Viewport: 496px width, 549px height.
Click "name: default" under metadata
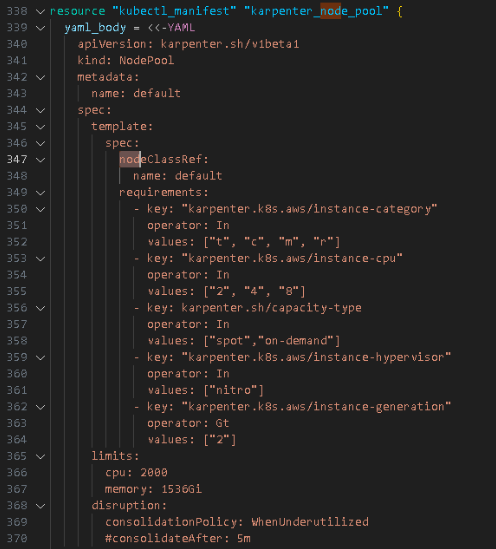click(x=136, y=93)
